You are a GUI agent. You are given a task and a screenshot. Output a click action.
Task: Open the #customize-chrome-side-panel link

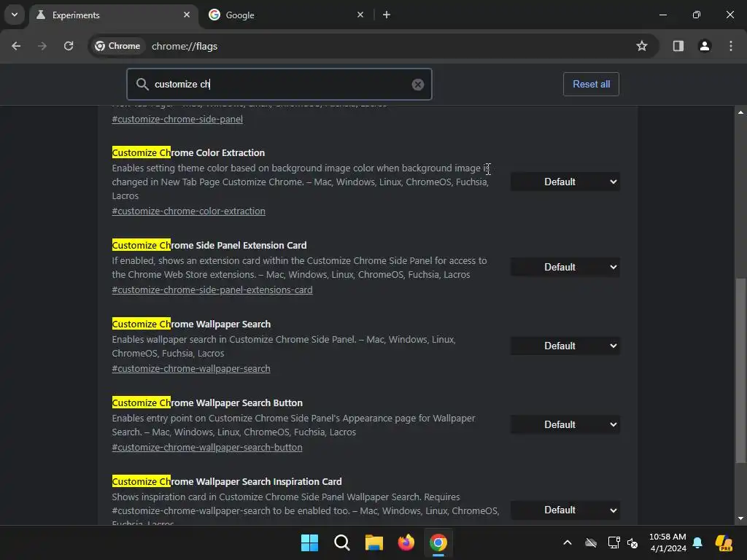point(177,119)
